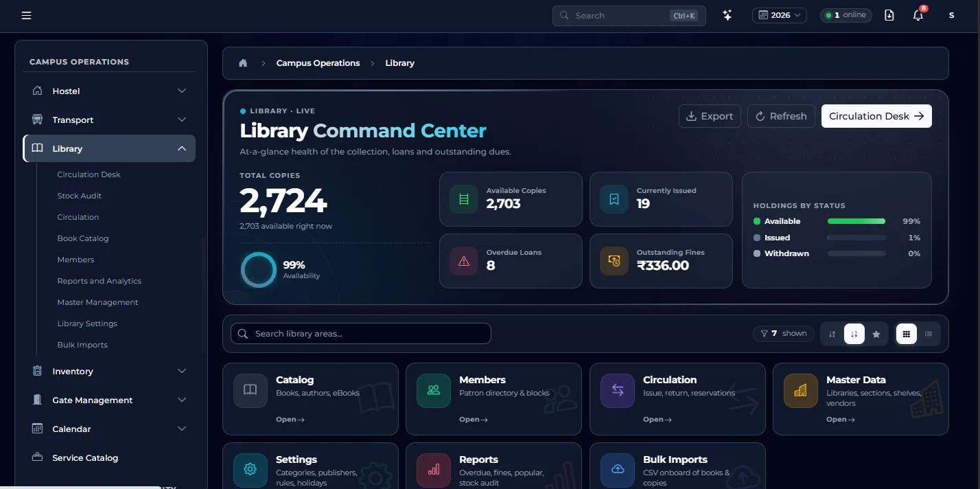Open Reports and Analytics in the sidebar
This screenshot has width=980, height=489.
point(100,281)
